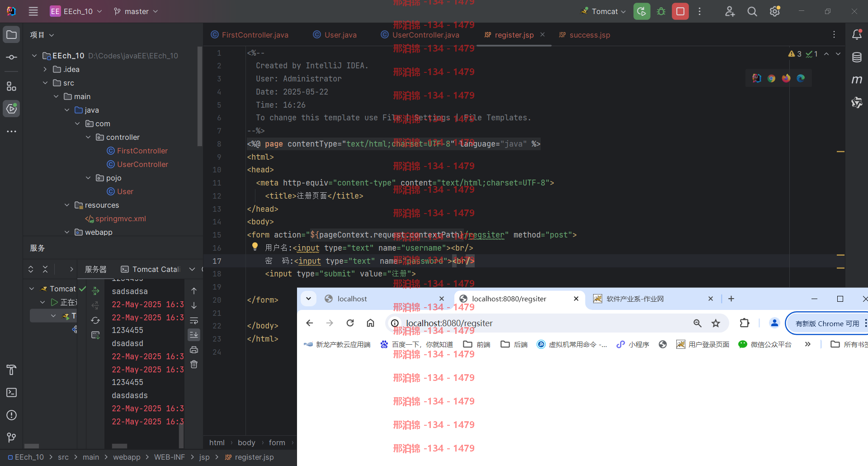Open Search Everywhere magnifier
This screenshot has height=466, width=868.
(x=752, y=11)
